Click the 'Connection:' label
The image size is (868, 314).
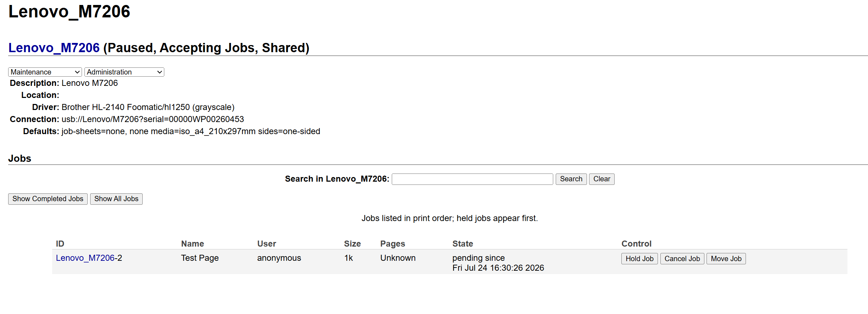tap(34, 119)
